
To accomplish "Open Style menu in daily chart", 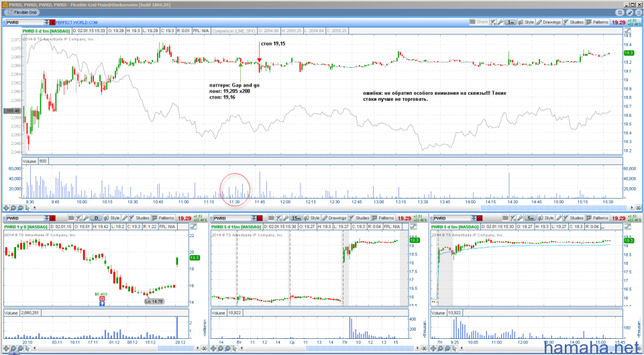I will (x=112, y=218).
